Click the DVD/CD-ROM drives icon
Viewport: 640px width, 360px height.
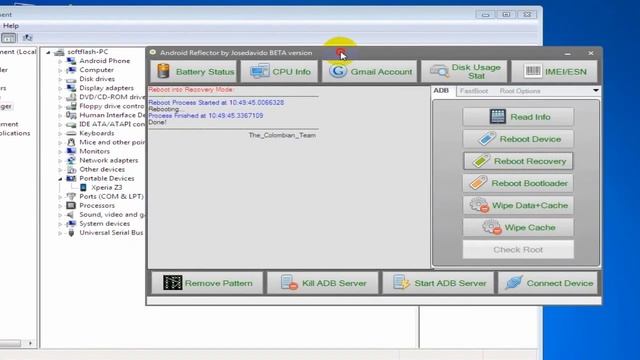[71, 97]
